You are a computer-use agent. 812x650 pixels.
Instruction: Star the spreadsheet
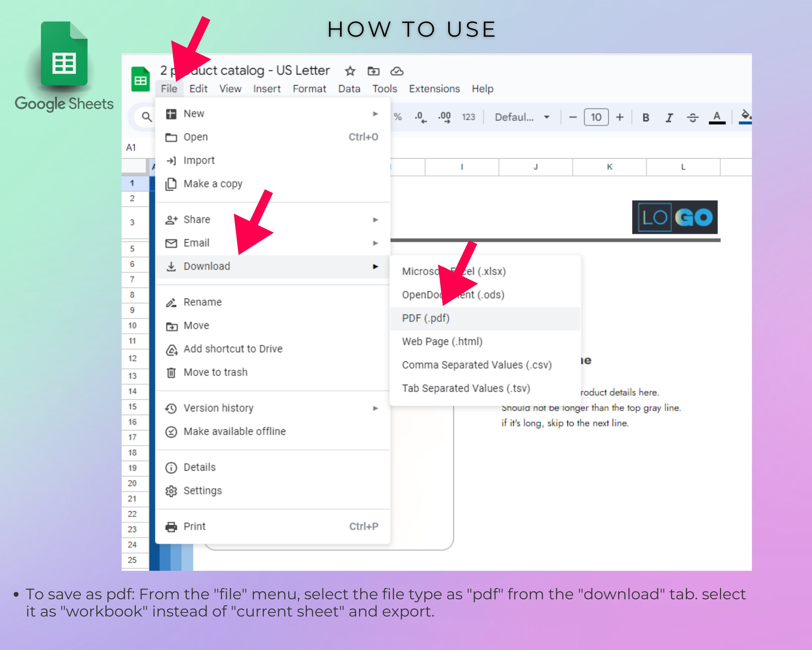(x=349, y=71)
